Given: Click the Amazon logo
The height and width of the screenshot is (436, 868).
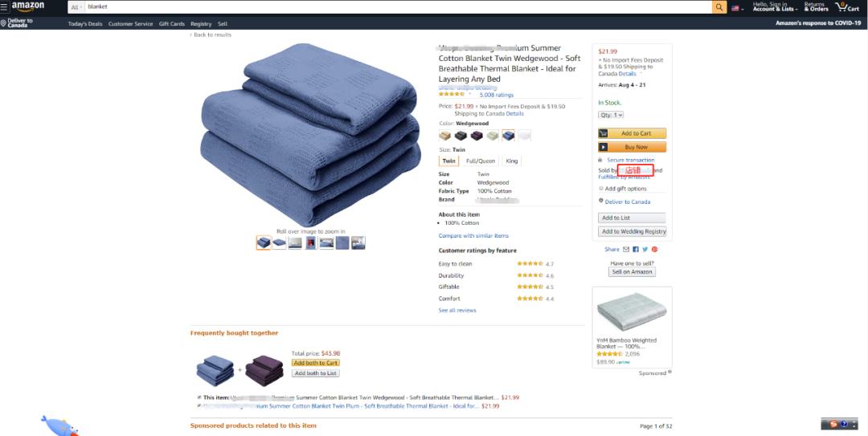Looking at the screenshot, I should 27,7.
